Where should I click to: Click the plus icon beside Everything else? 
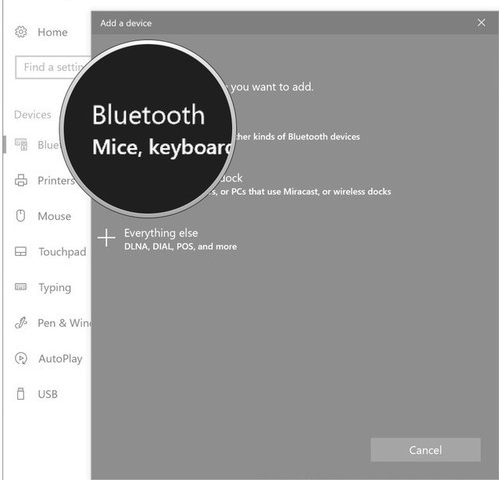point(106,238)
